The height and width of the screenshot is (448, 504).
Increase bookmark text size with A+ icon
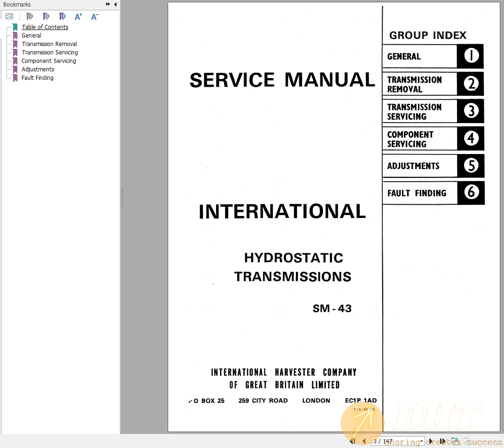coord(78,16)
